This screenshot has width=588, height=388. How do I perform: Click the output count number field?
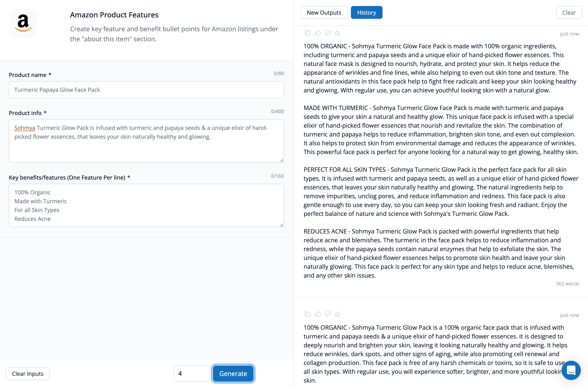191,373
